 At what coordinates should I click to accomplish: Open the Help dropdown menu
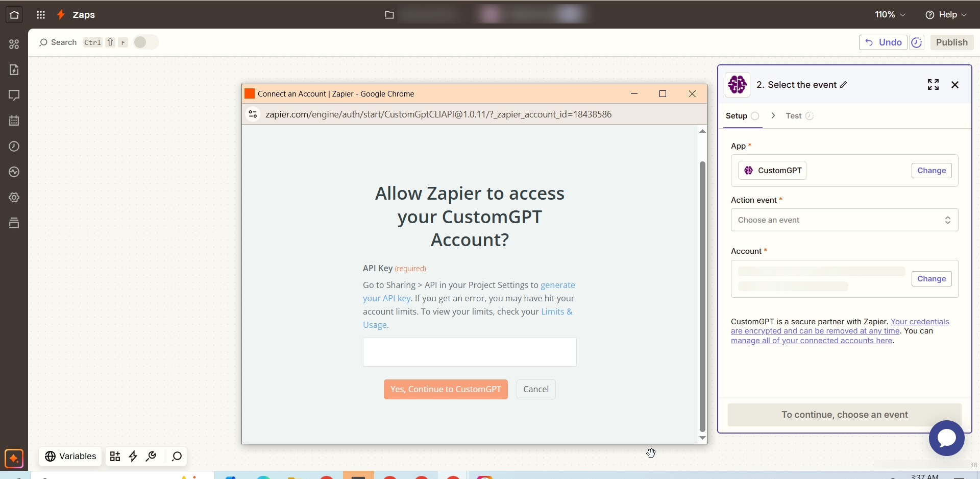coord(946,15)
